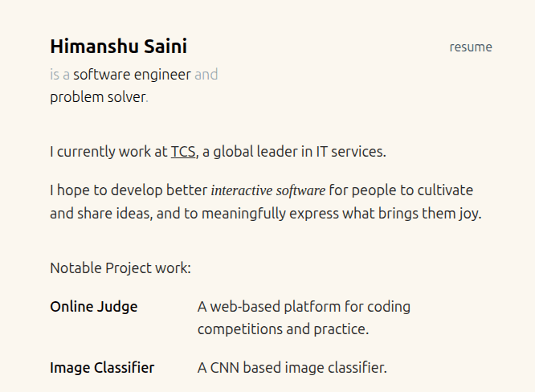Click the greyed is a text

tap(59, 75)
